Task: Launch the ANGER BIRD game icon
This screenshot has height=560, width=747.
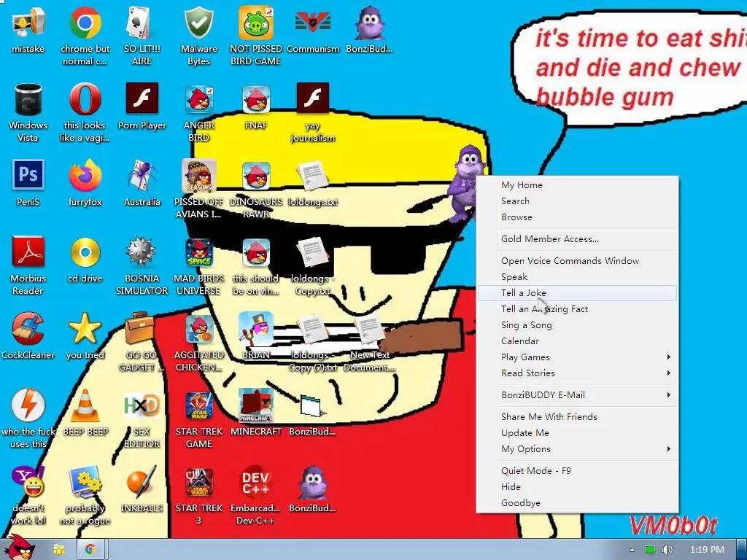Action: (x=199, y=99)
